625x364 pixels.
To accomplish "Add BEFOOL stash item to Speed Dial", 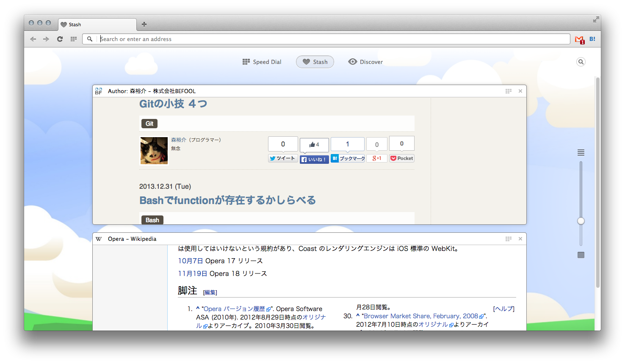I will pos(509,91).
